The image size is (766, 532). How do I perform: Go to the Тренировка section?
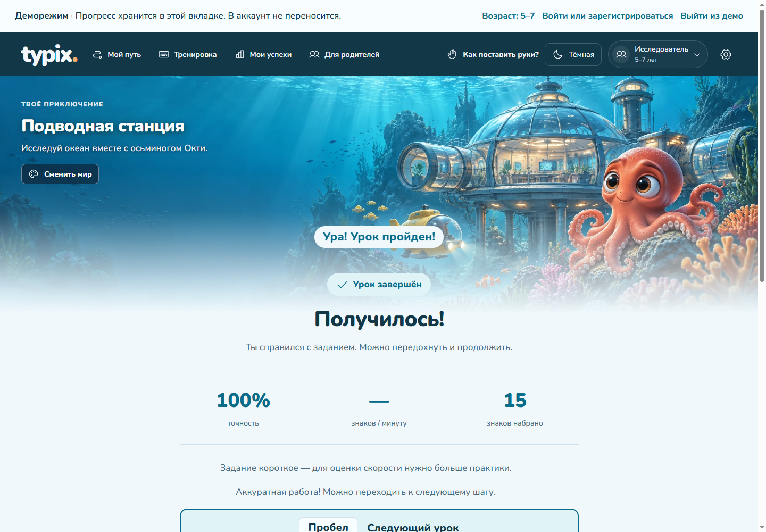coord(188,54)
